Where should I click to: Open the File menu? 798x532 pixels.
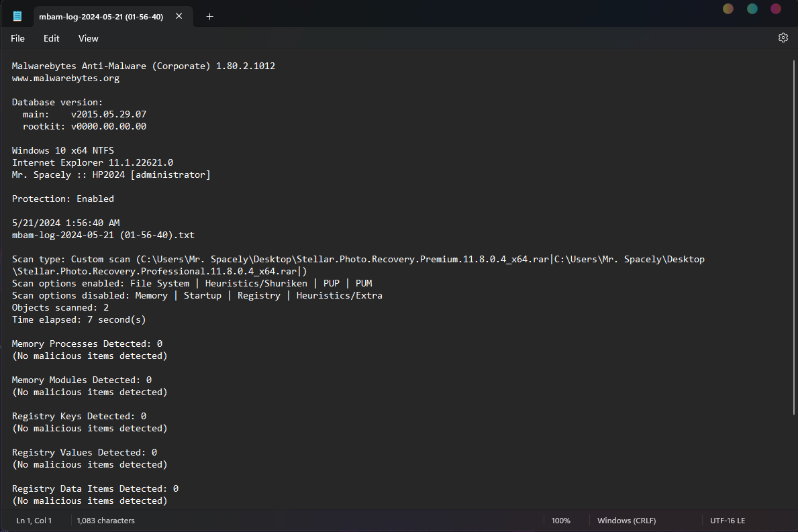pyautogui.click(x=18, y=39)
